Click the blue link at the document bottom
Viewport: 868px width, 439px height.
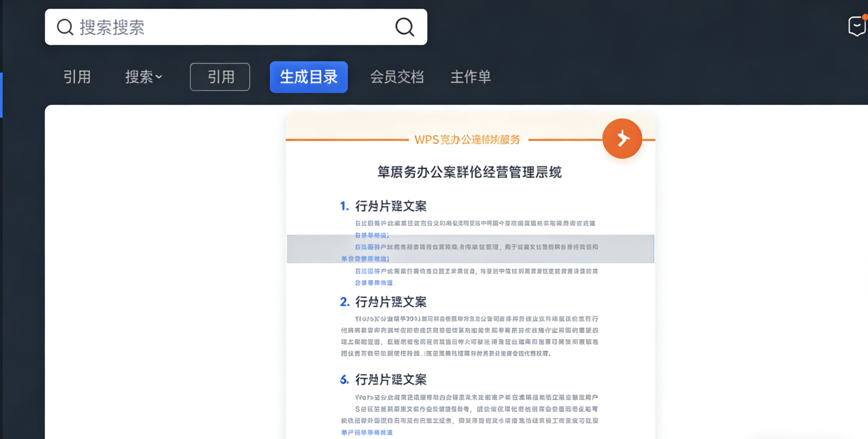click(x=367, y=432)
